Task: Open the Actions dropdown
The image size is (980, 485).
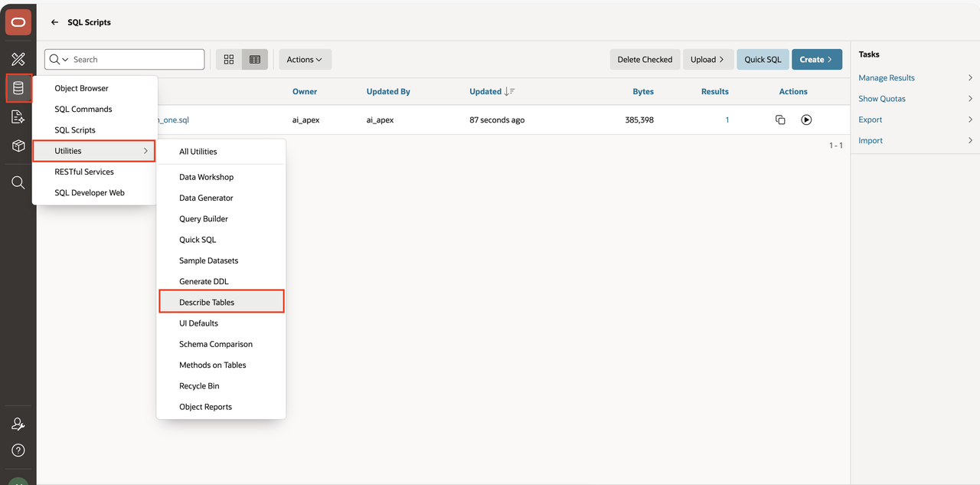Action: tap(305, 60)
